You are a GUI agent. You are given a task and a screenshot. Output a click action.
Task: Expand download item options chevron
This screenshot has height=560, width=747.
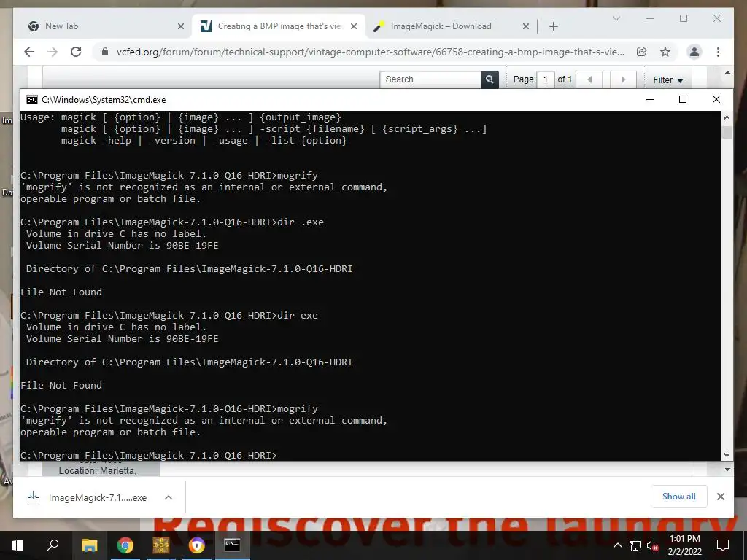[x=169, y=497]
